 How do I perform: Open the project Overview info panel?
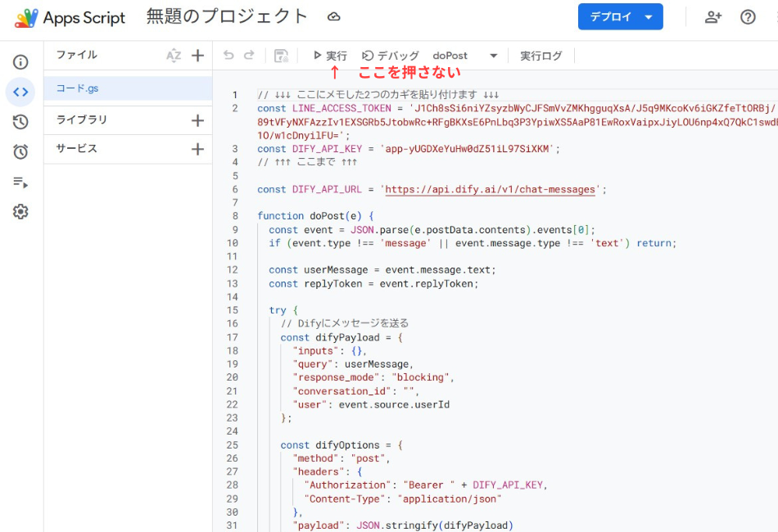click(20, 60)
